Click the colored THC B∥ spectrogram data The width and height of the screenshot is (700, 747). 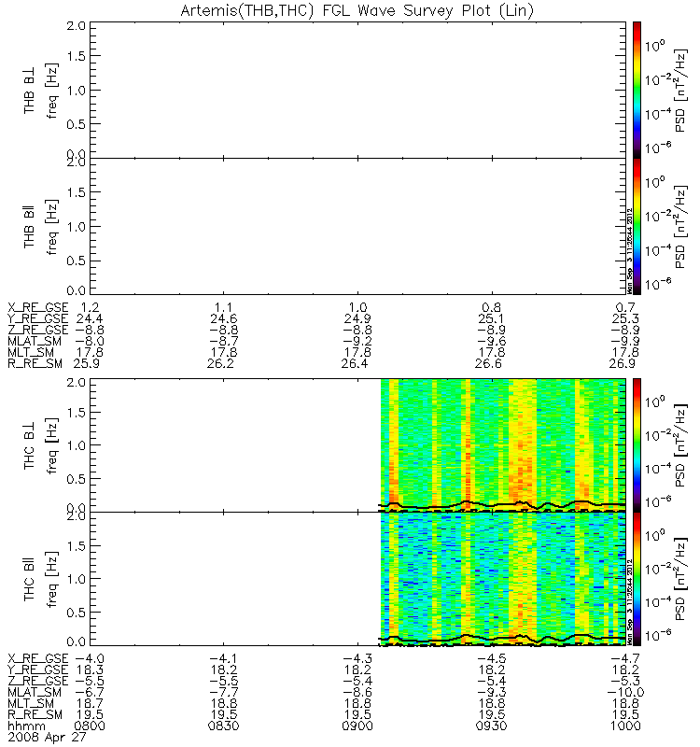coord(503,579)
